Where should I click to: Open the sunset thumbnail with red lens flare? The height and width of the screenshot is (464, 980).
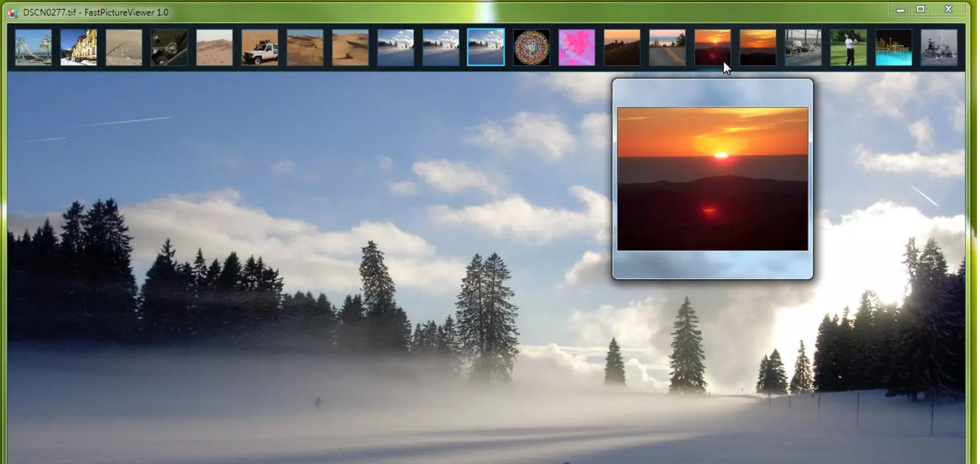(x=713, y=48)
